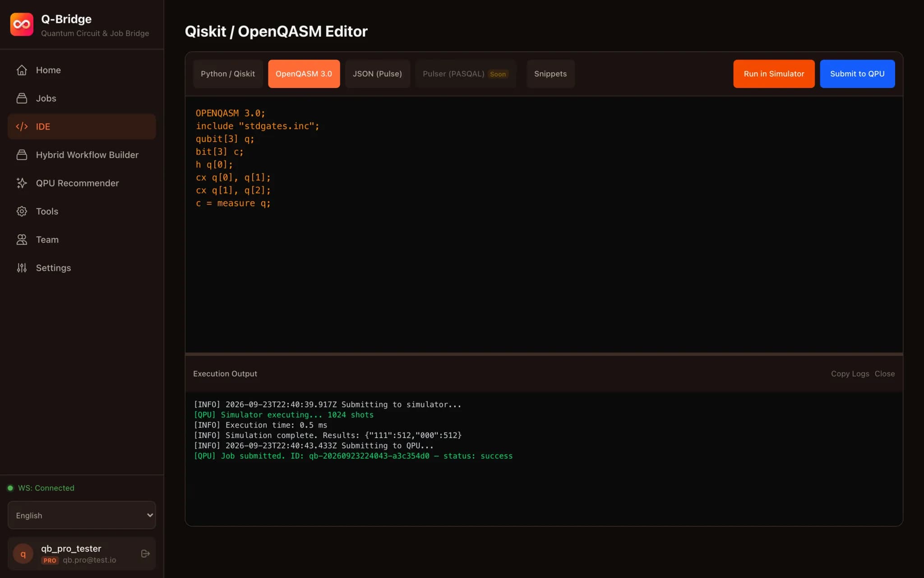Viewport: 924px width, 578px height.
Task: Click the IDE code brackets icon
Action: [x=22, y=126]
